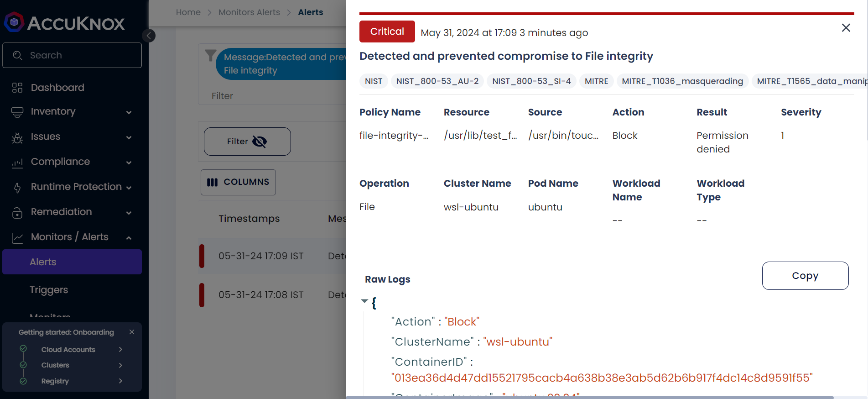Click the NIST tag

click(x=374, y=81)
